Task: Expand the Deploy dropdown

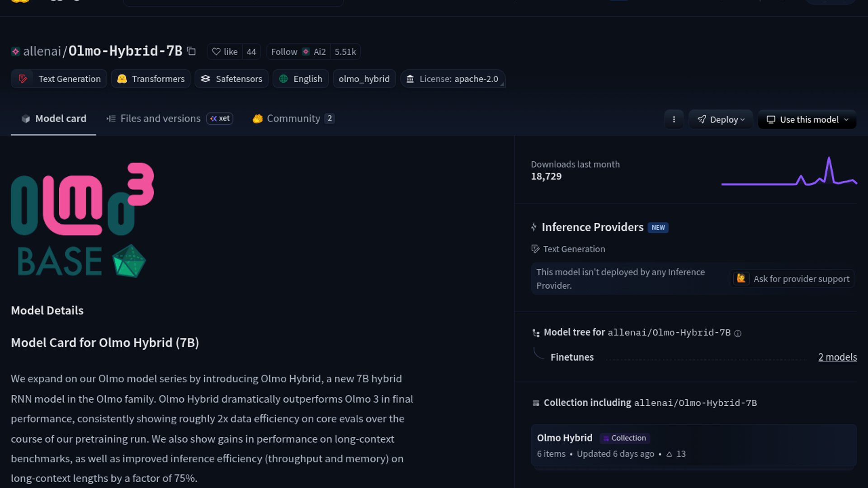Action: pyautogui.click(x=721, y=120)
